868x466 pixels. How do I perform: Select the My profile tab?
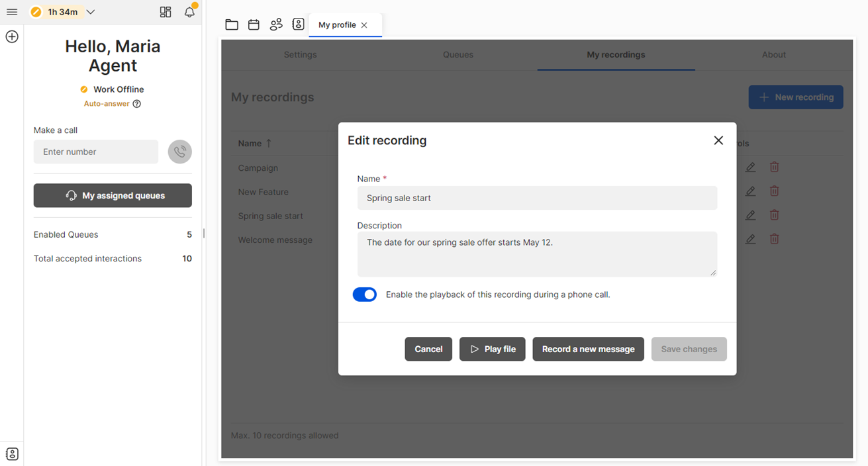click(337, 24)
